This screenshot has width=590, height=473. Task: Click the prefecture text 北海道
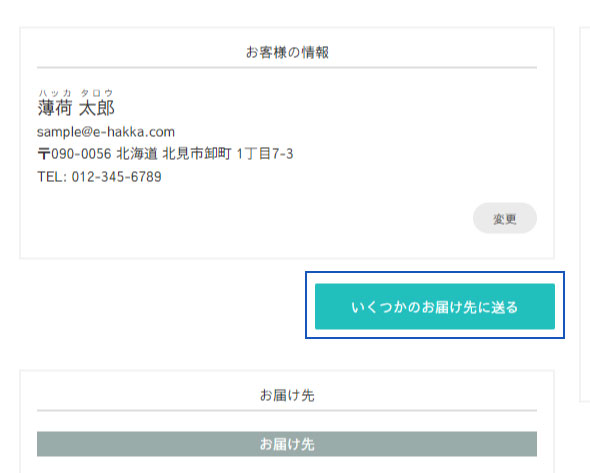137,154
